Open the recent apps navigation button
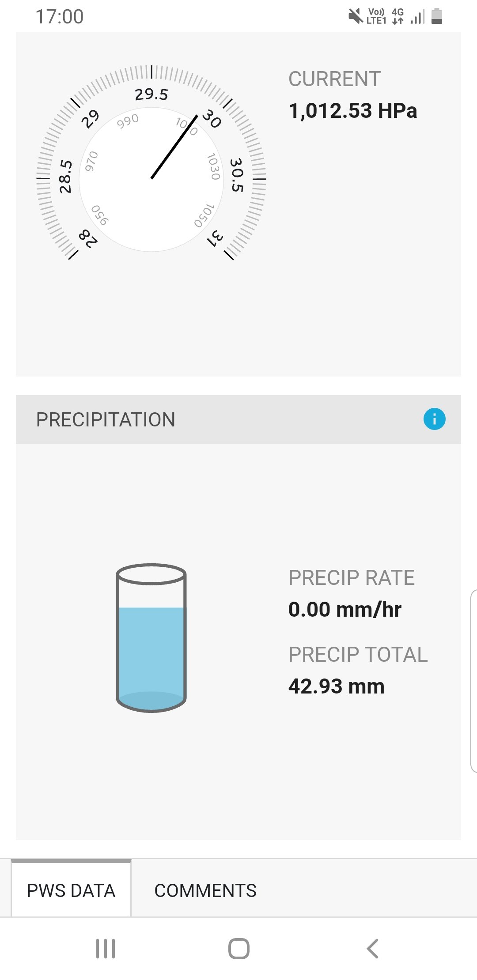Screen dimensions: 477x980 (106, 948)
